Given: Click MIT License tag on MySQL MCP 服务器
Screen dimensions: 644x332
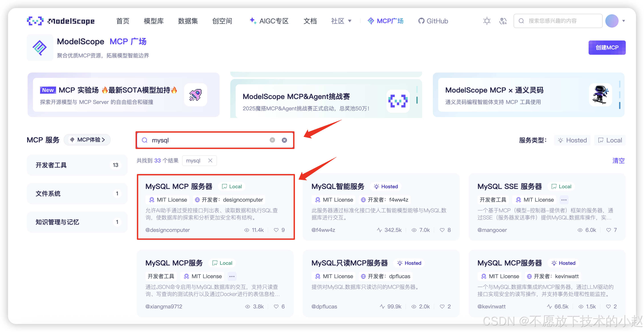Looking at the screenshot, I should 168,200.
